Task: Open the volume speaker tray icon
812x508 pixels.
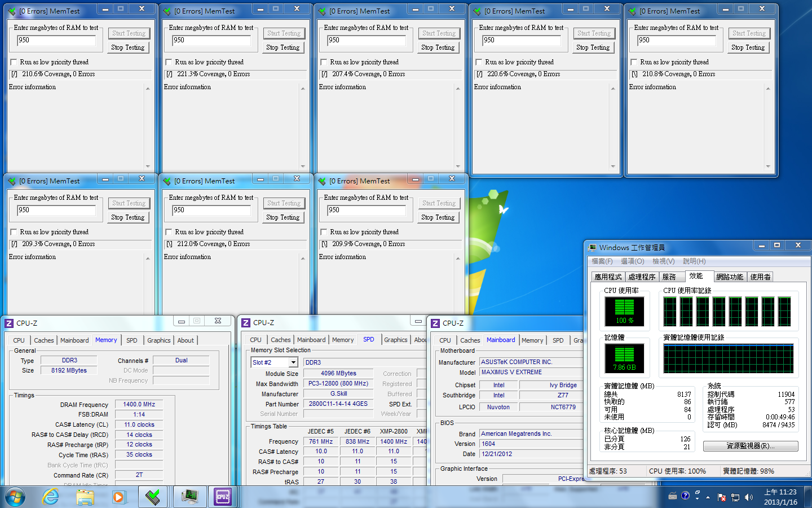Action: [749, 497]
